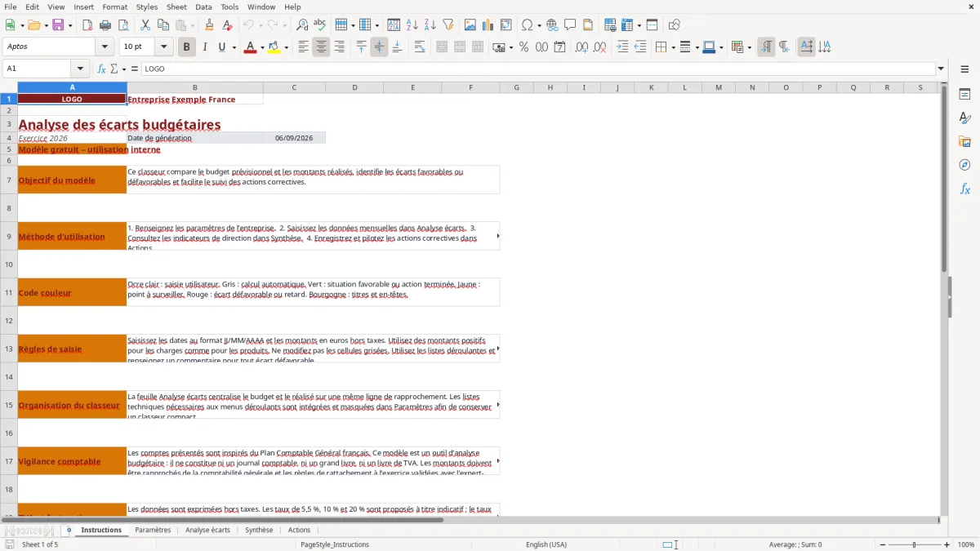
Task: Toggle Italic formatting
Action: [205, 47]
